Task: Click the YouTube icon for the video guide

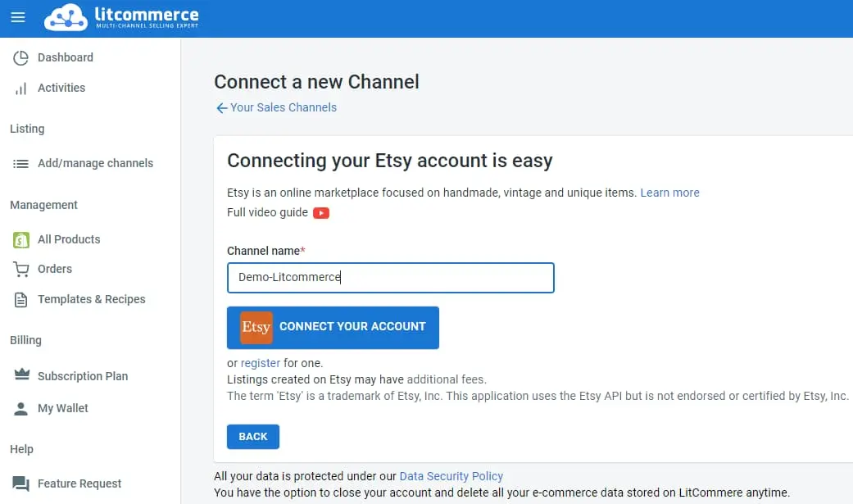Action: (x=321, y=212)
